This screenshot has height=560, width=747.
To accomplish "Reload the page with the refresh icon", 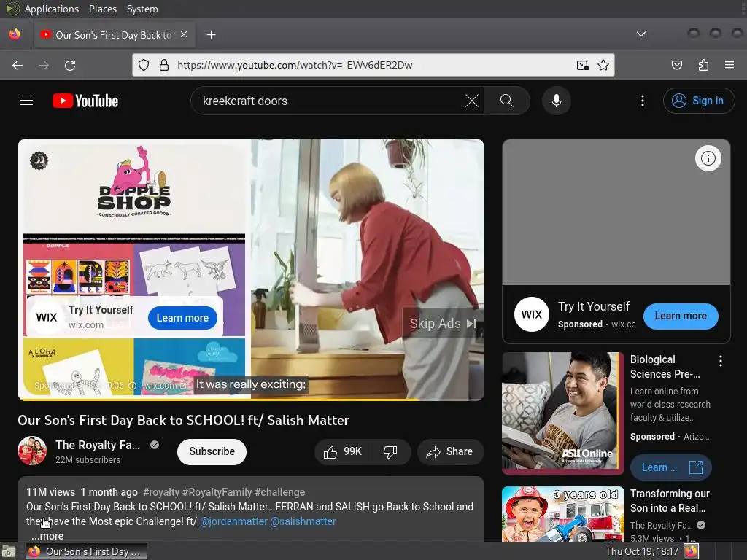I will 70,65.
